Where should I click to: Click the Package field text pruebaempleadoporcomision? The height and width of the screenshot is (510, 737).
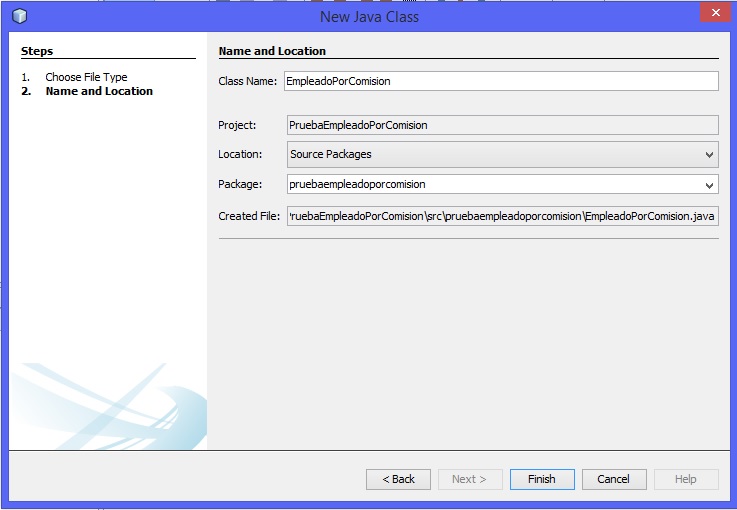358,185
